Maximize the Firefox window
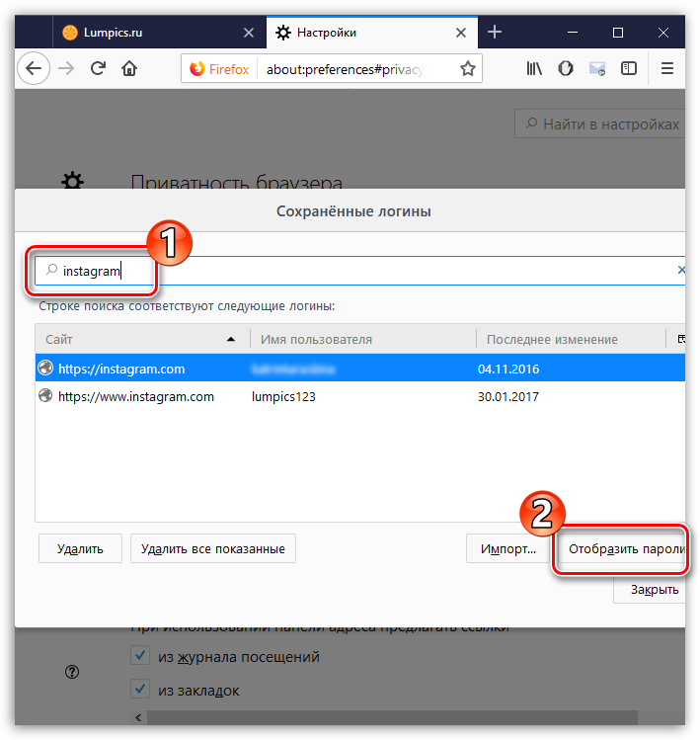Image resolution: width=700 pixels, height=740 pixels. click(x=617, y=32)
